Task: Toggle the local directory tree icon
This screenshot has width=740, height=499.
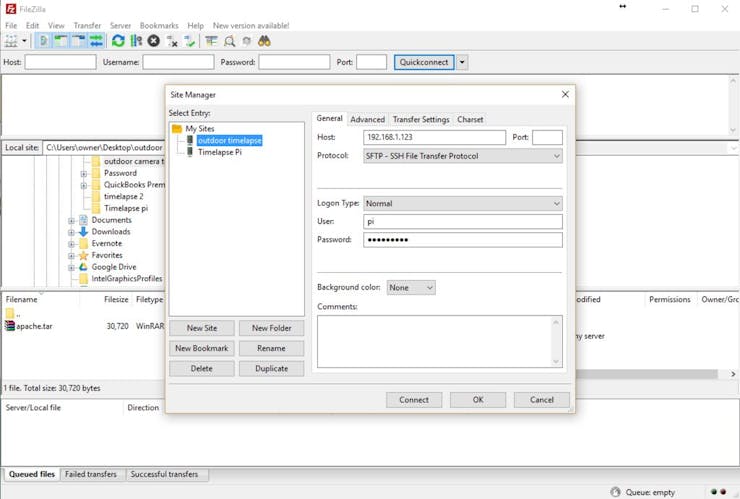Action: [x=60, y=41]
